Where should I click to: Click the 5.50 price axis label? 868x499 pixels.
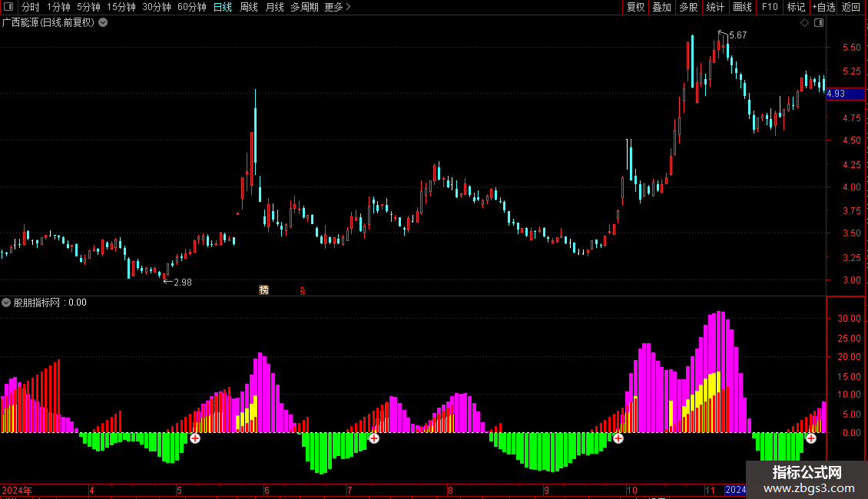851,48
